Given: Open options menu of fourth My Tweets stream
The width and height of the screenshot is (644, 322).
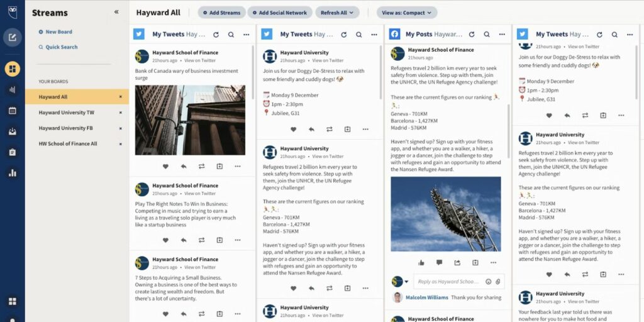Looking at the screenshot, I should coord(630,35).
